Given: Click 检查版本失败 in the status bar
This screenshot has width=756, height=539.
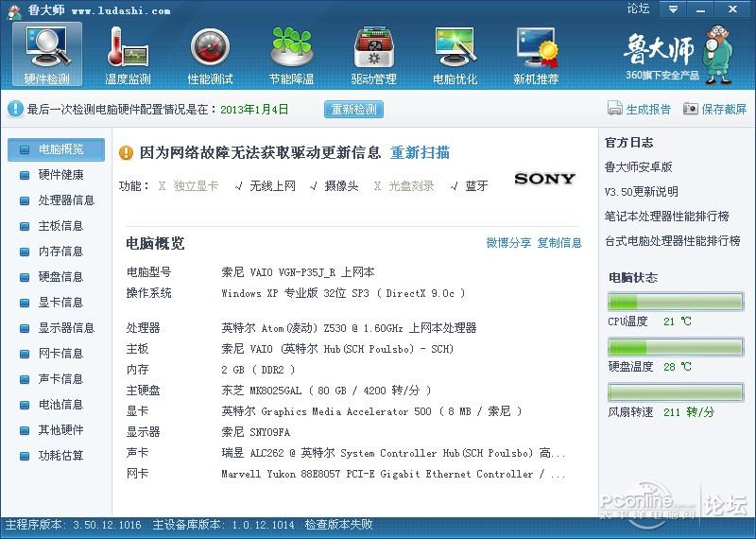Looking at the screenshot, I should point(338,525).
